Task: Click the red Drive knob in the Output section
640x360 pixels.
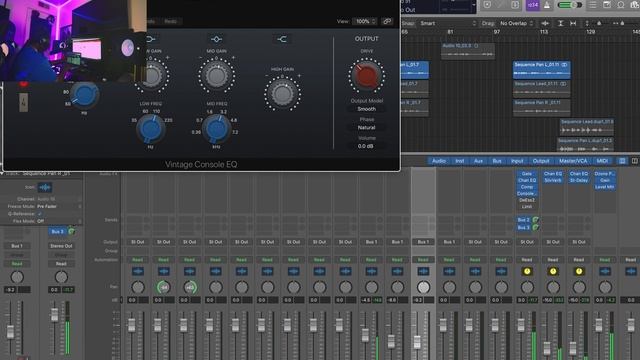Action: coord(366,76)
